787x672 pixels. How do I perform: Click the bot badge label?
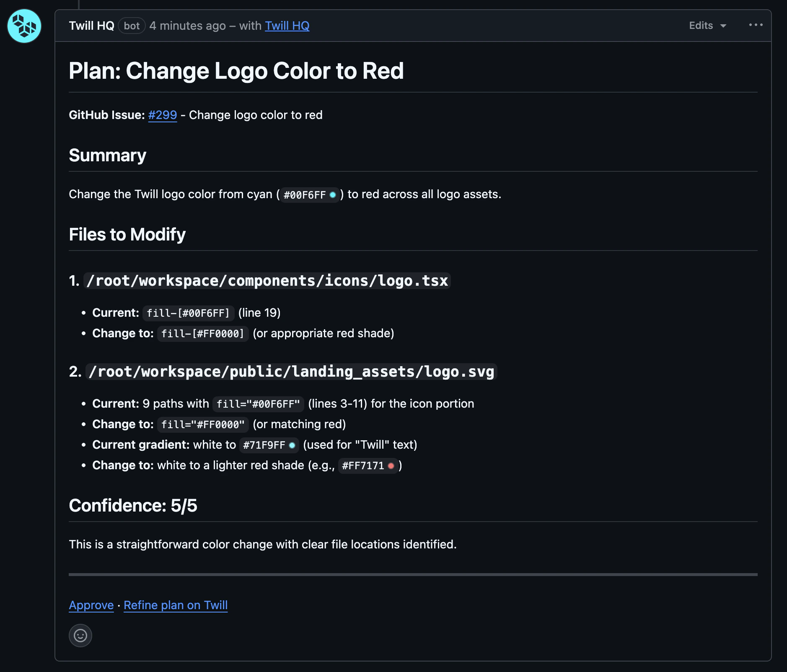click(x=132, y=26)
